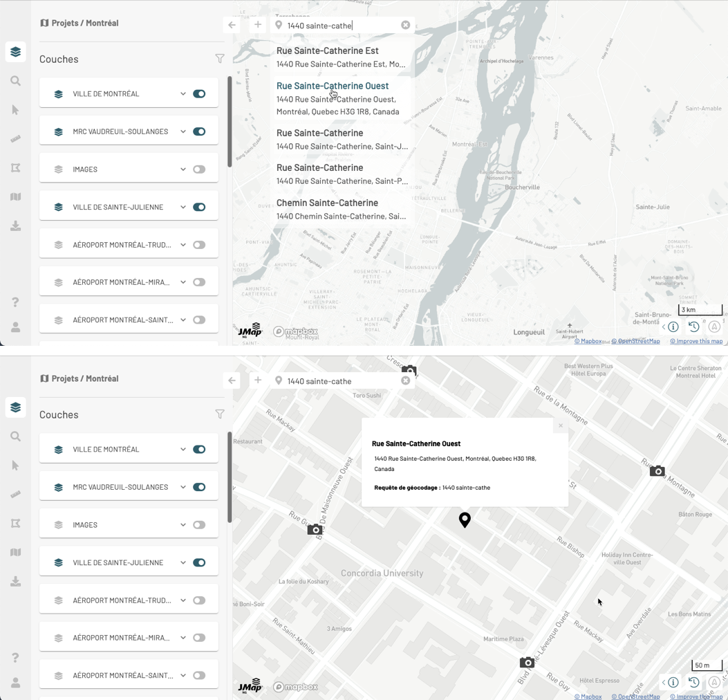Image resolution: width=728 pixels, height=700 pixels.
Task: Click the black location pin marker
Action: click(x=465, y=519)
